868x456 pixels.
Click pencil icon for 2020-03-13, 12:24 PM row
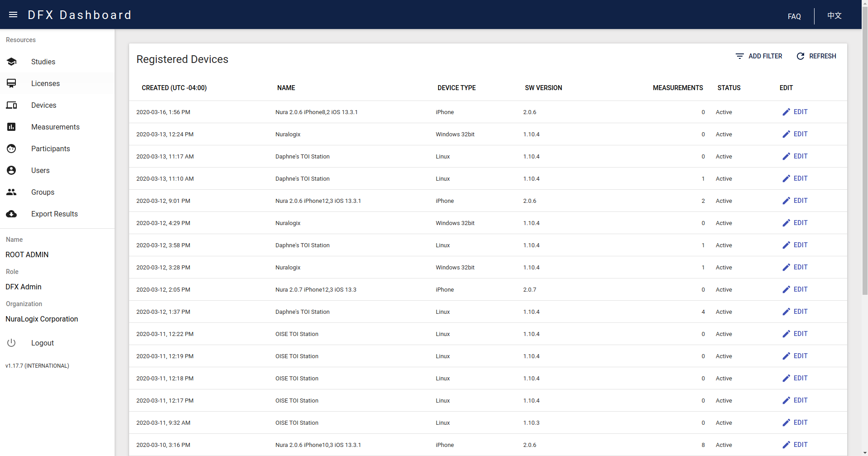click(786, 134)
